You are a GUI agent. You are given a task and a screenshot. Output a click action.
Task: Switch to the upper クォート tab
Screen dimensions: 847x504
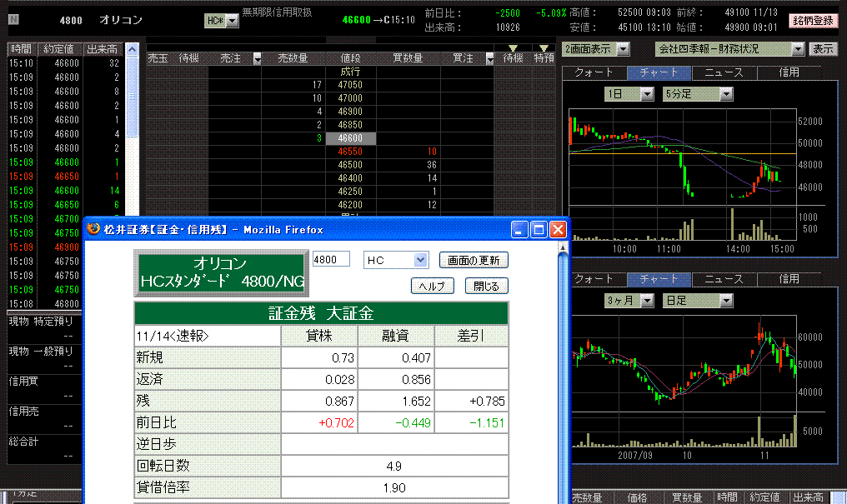594,72
